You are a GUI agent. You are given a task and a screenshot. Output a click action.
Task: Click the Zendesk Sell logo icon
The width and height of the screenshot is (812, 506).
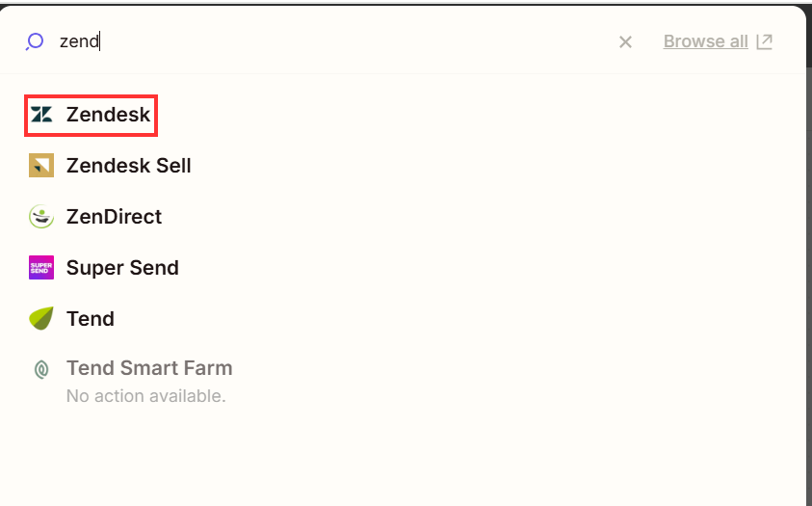[41, 166]
